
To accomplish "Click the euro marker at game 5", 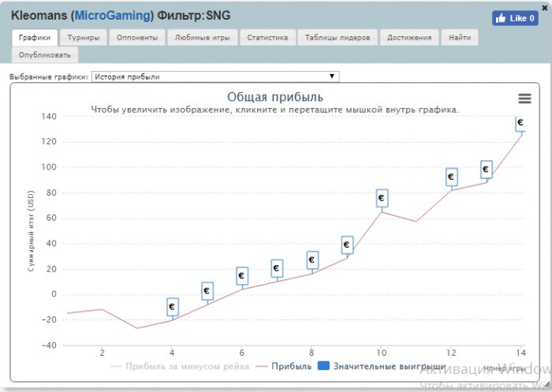I will [x=207, y=291].
